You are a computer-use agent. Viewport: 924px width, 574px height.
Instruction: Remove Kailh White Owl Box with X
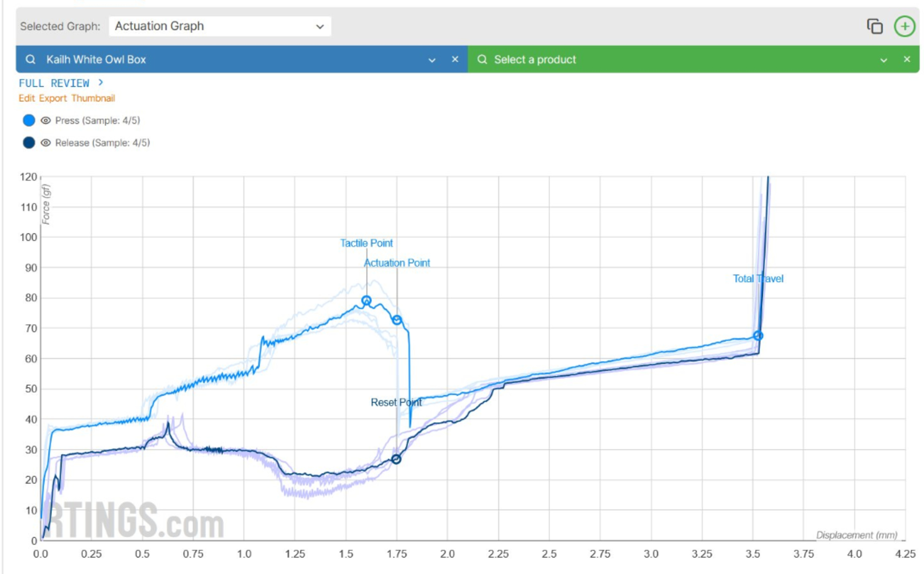[x=455, y=59]
